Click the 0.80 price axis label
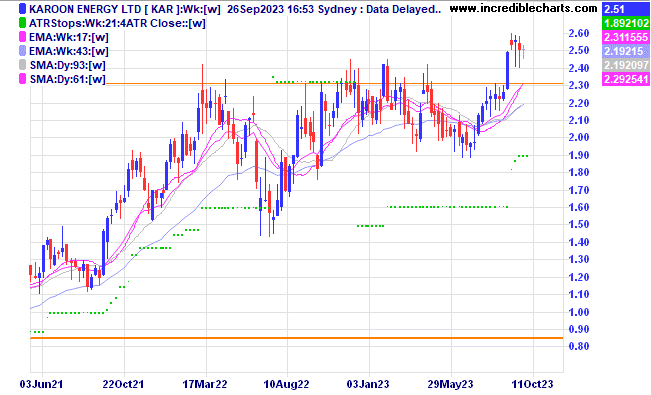Image resolution: width=651 pixels, height=395 pixels. click(579, 346)
